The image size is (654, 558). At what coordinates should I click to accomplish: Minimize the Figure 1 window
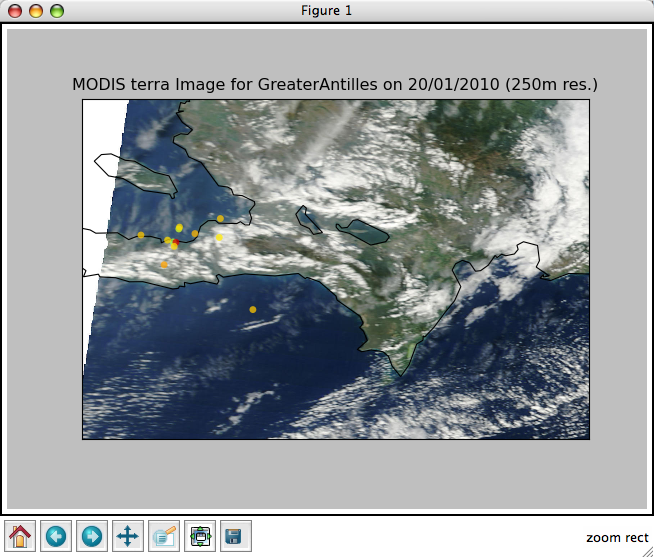click(x=36, y=11)
